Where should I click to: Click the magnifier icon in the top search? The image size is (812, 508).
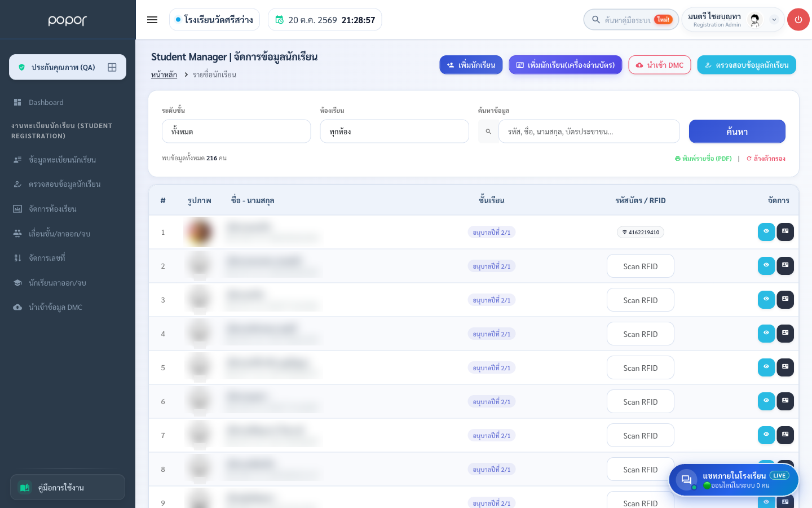pos(595,20)
